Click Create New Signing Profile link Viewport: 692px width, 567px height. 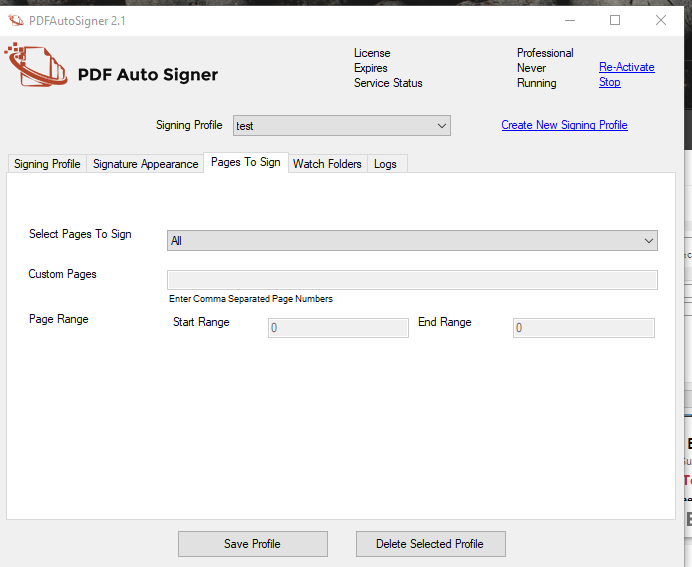tap(564, 125)
